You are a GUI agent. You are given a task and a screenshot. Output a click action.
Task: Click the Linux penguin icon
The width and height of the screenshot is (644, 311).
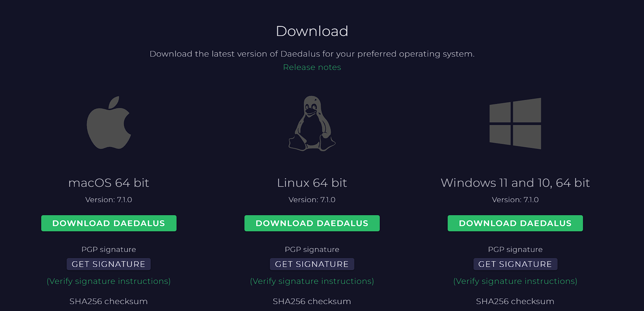click(x=312, y=124)
